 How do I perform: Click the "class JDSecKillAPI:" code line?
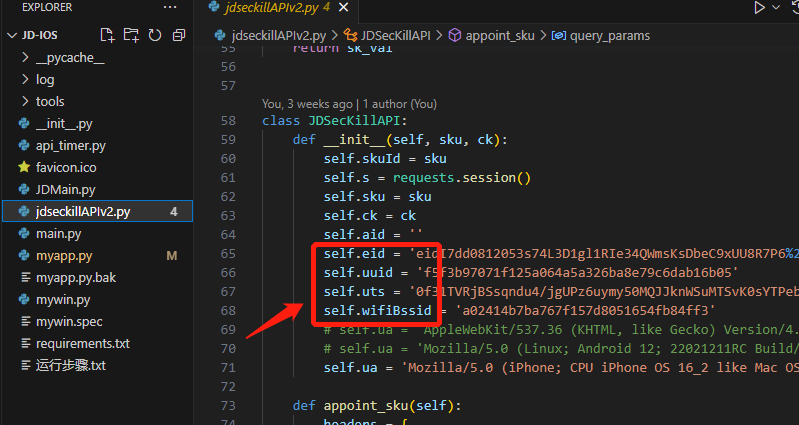coord(335,121)
